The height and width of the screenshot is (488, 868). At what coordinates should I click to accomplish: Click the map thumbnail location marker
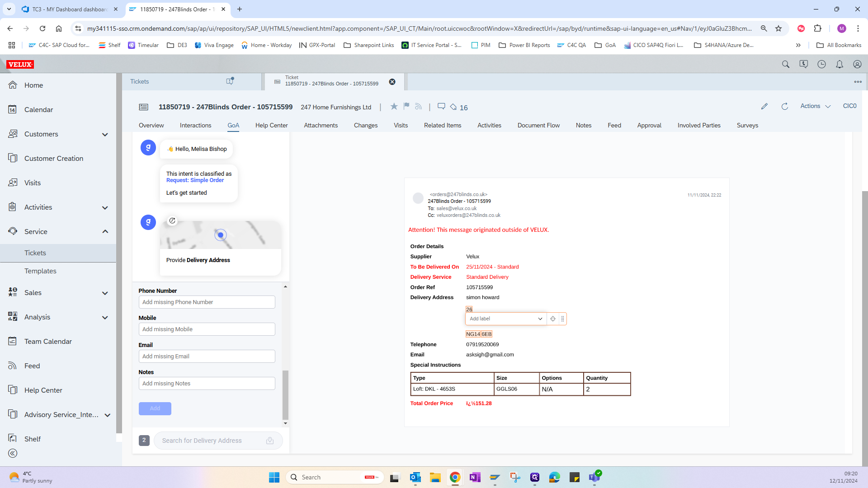(x=220, y=235)
